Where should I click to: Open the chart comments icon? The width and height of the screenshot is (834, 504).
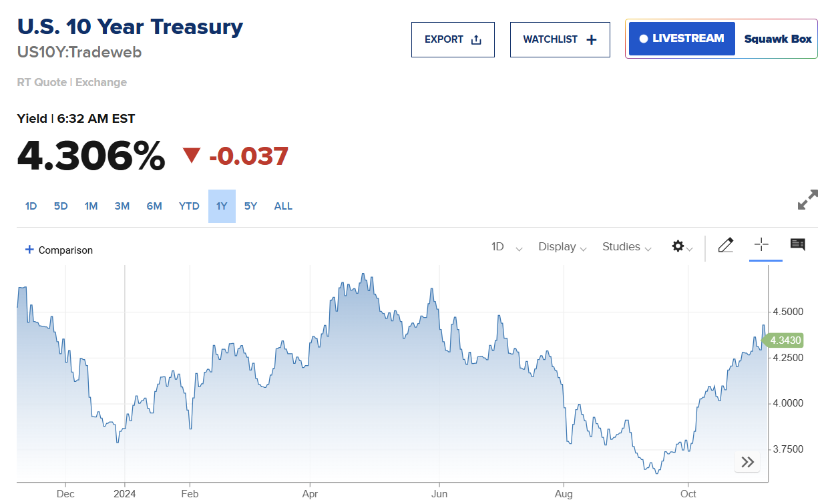click(797, 245)
